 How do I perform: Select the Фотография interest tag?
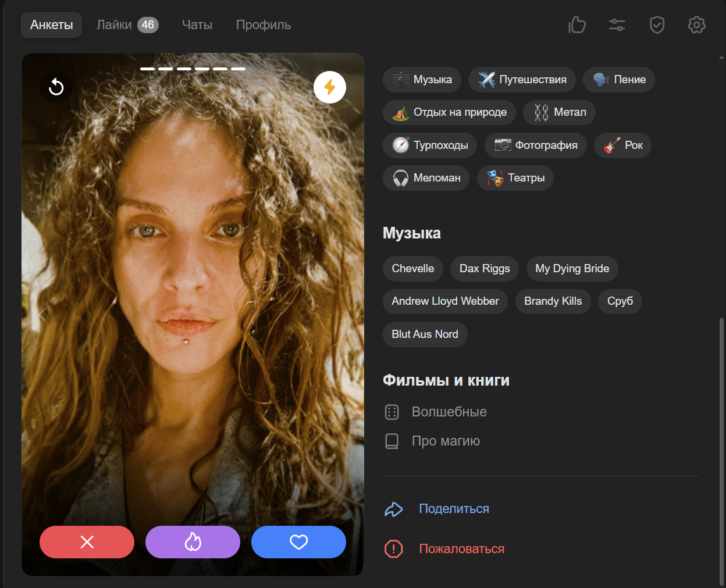click(x=536, y=145)
